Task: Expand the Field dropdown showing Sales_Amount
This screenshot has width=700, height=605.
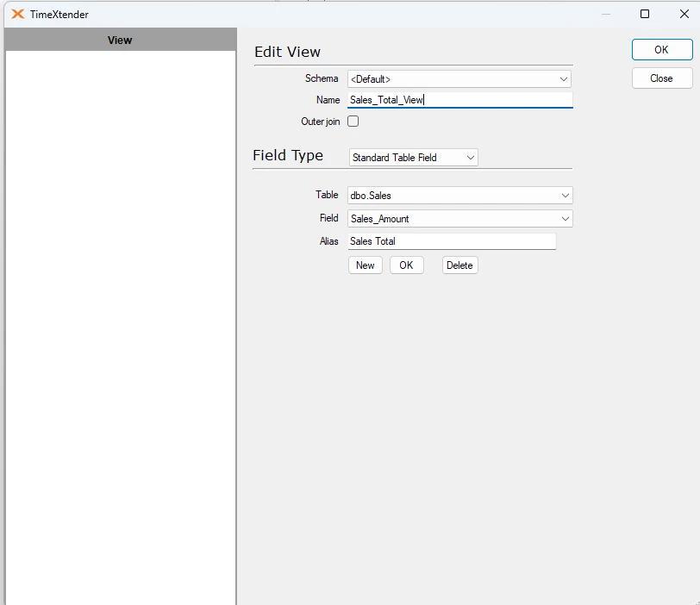Action: click(x=459, y=219)
